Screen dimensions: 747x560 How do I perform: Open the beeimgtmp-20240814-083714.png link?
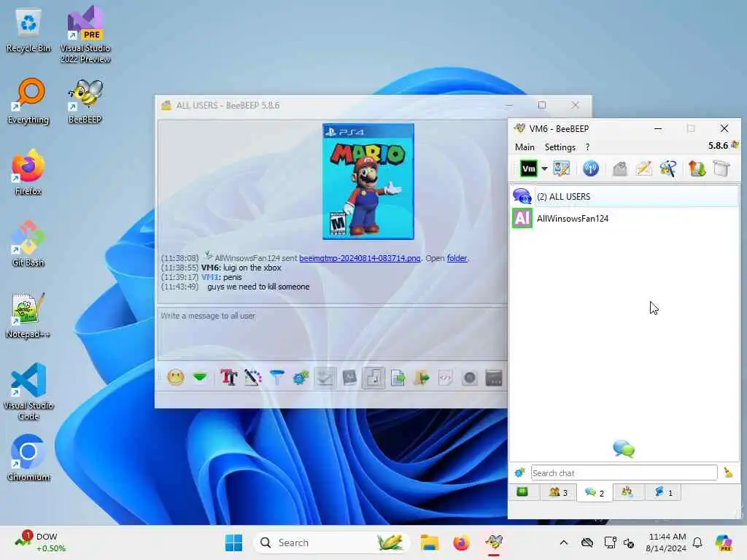point(360,258)
